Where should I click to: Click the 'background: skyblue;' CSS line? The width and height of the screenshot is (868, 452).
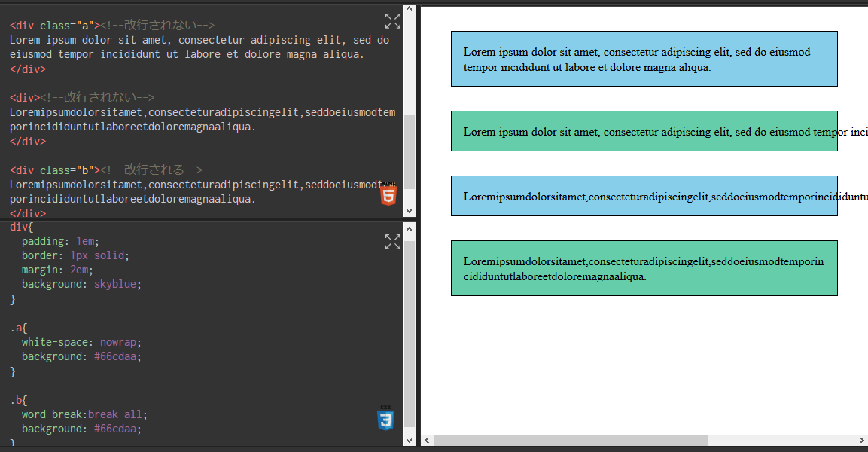81,284
